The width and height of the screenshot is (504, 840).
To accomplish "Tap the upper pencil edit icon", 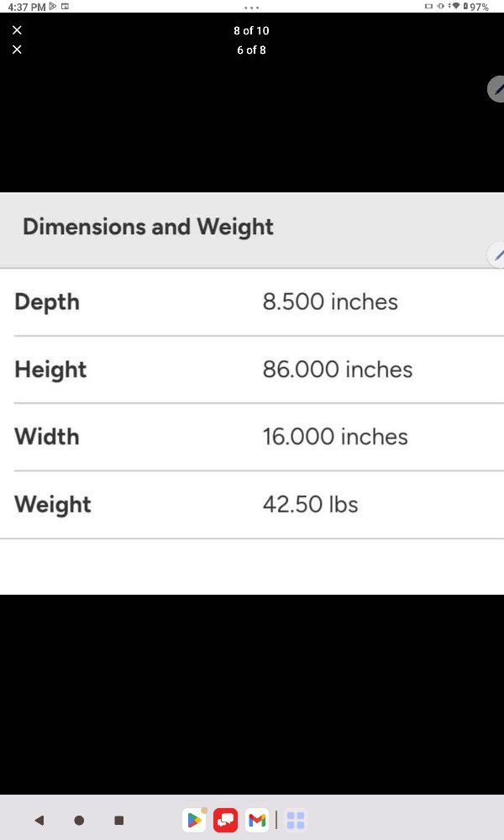I will click(x=496, y=89).
